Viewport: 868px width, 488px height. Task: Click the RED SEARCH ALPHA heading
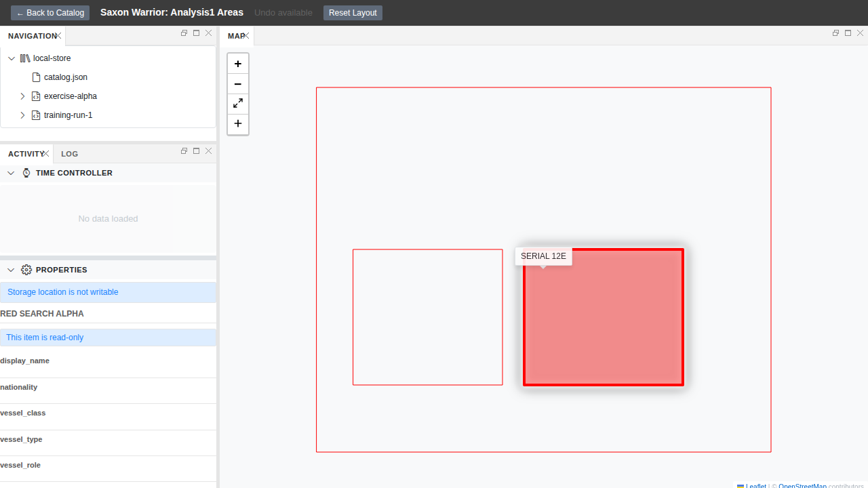click(x=42, y=314)
